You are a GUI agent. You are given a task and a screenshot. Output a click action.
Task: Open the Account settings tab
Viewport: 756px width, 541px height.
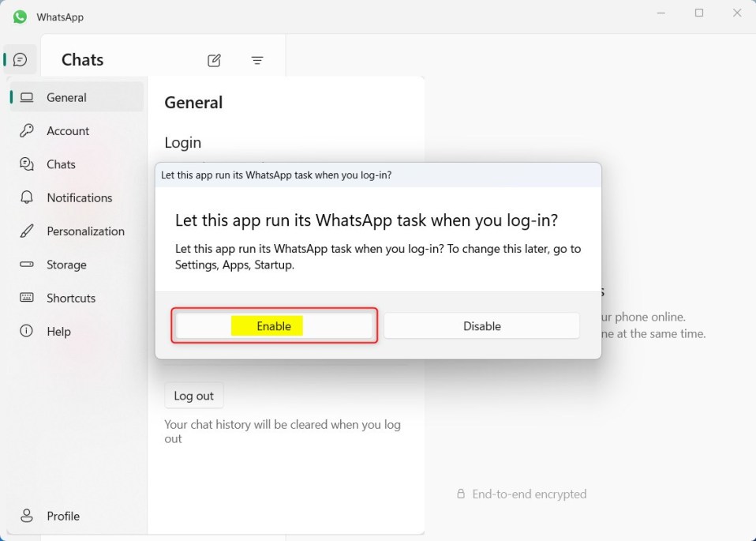(77, 131)
